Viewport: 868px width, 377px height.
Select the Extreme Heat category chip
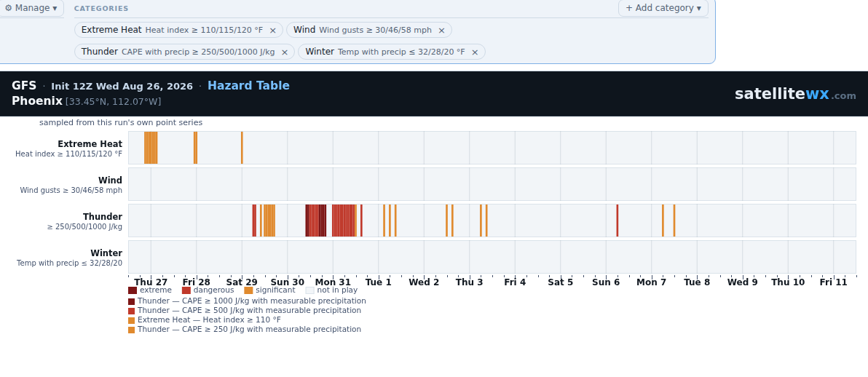coord(179,30)
